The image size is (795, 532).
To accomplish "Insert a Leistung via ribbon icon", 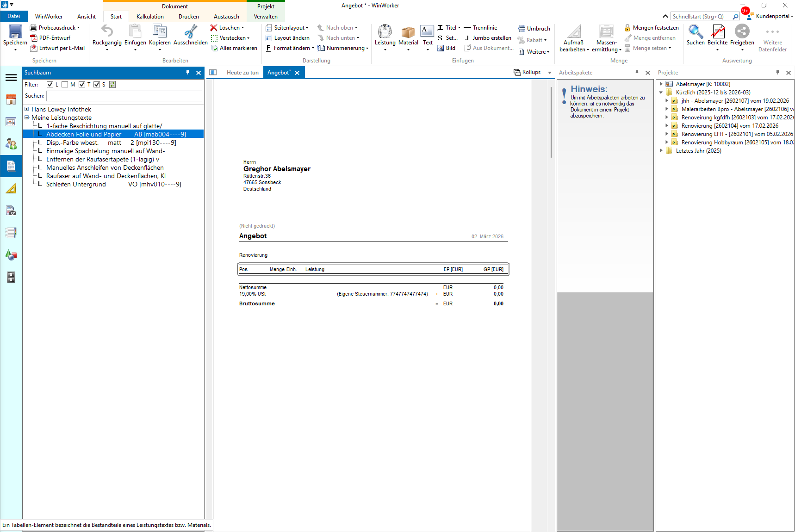I will coord(385,32).
